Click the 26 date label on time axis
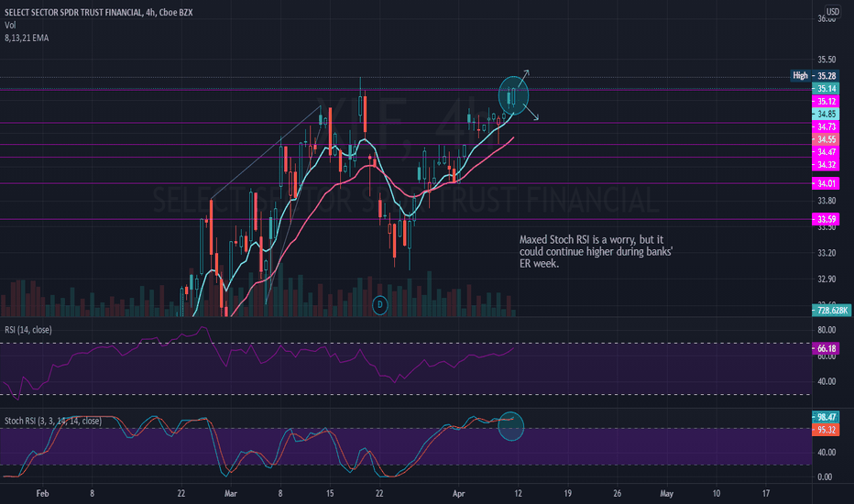Viewport: 854px width, 504px height. [x=617, y=493]
